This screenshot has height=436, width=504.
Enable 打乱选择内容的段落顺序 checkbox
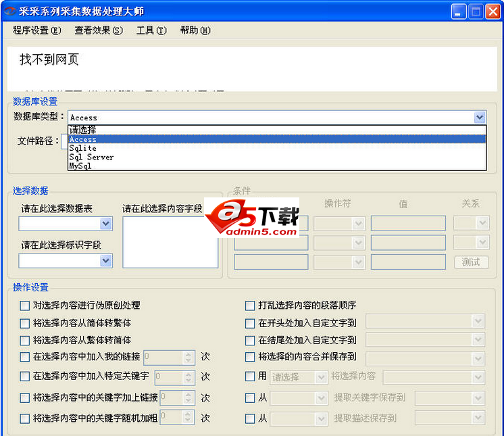click(x=250, y=306)
